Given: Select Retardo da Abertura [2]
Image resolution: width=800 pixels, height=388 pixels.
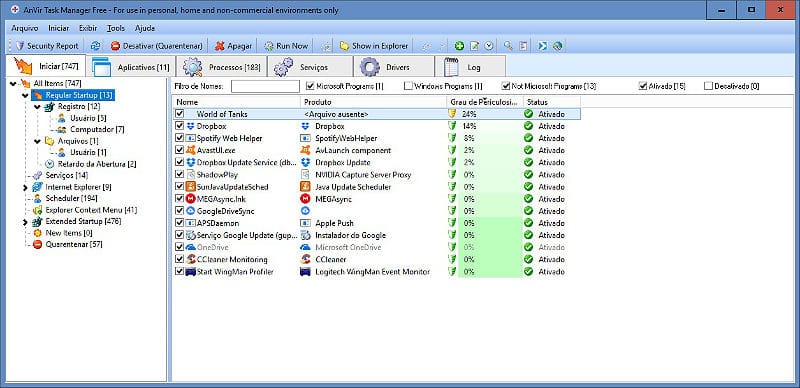Looking at the screenshot, I should click(x=96, y=164).
